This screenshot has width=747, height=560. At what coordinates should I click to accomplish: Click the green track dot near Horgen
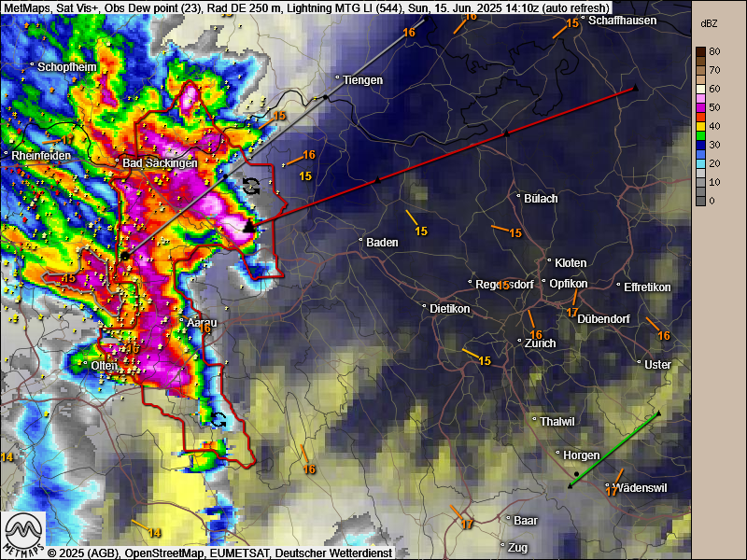(576, 474)
